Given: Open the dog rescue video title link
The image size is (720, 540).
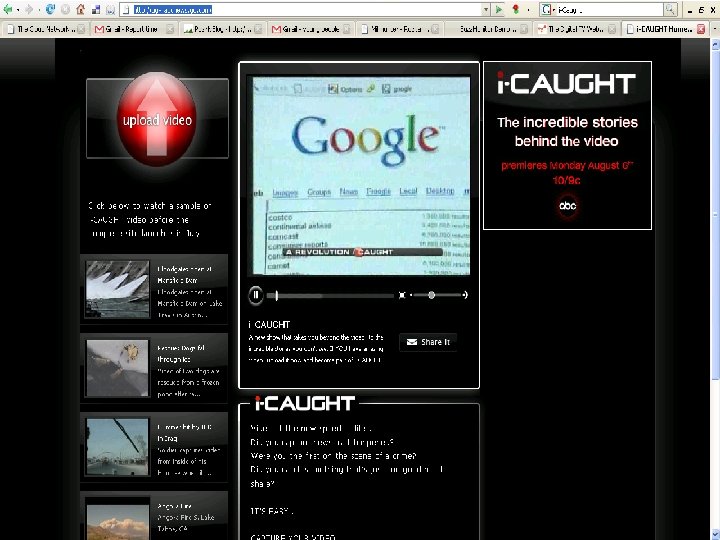Looking at the screenshot, I should coord(181,354).
